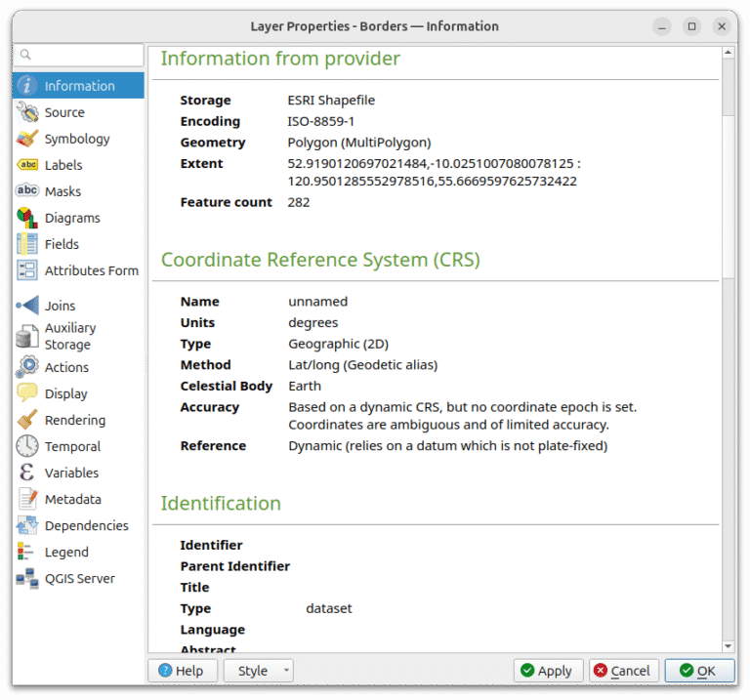The image size is (750, 700).
Task: Click the Joins arrow icon
Action: [27, 305]
